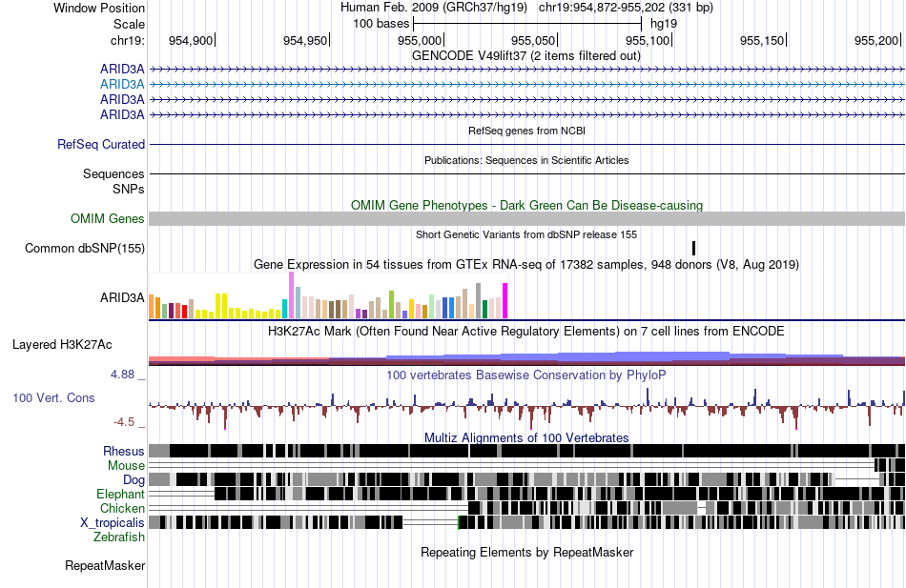Click the 4.88 PhyloP upper limit
The height and width of the screenshot is (588, 906).
point(122,375)
